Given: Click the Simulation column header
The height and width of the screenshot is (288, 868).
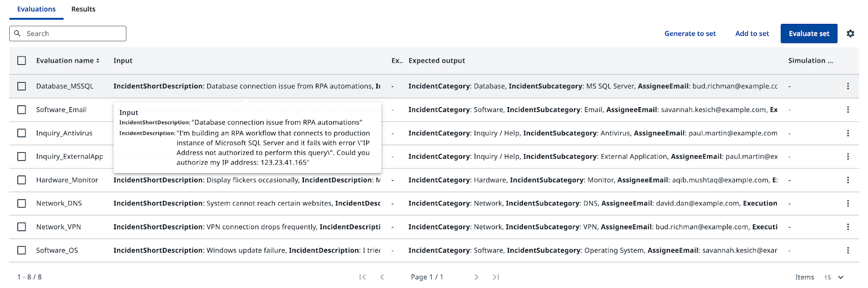Looking at the screenshot, I should 810,61.
